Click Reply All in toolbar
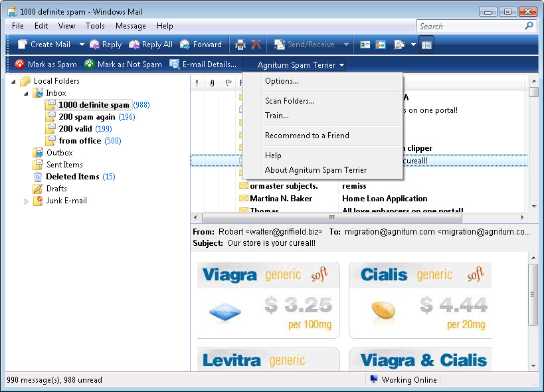 coord(151,45)
